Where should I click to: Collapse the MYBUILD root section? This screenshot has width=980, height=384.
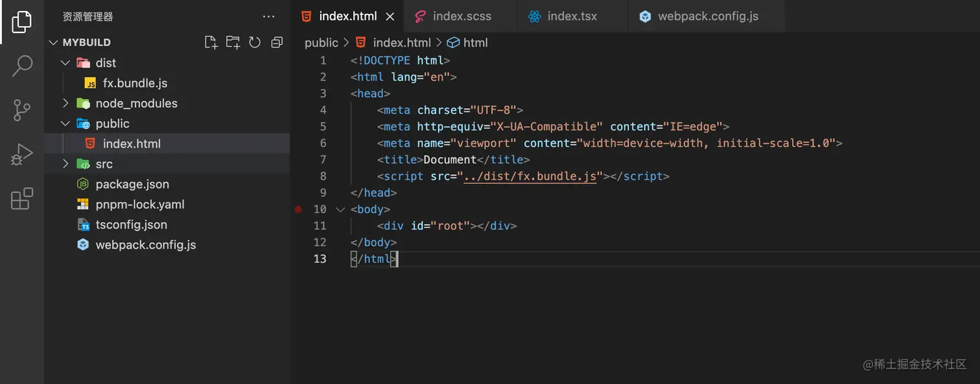click(53, 43)
